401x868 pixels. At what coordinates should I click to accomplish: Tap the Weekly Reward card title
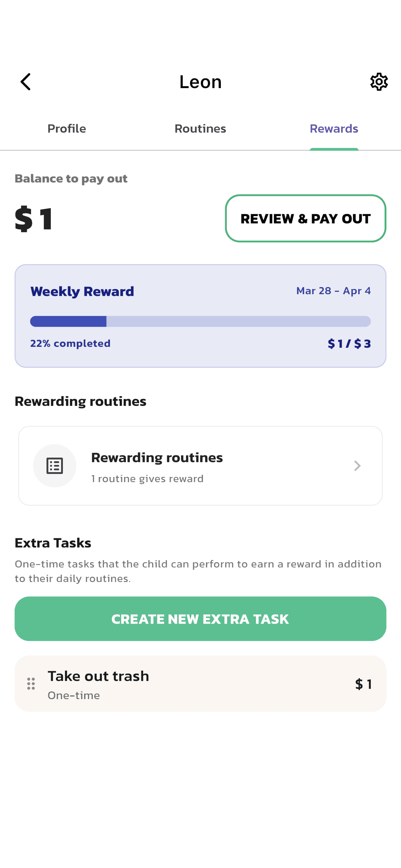(x=82, y=291)
